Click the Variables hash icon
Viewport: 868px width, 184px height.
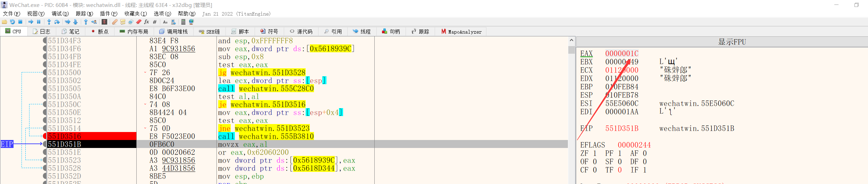(155, 22)
